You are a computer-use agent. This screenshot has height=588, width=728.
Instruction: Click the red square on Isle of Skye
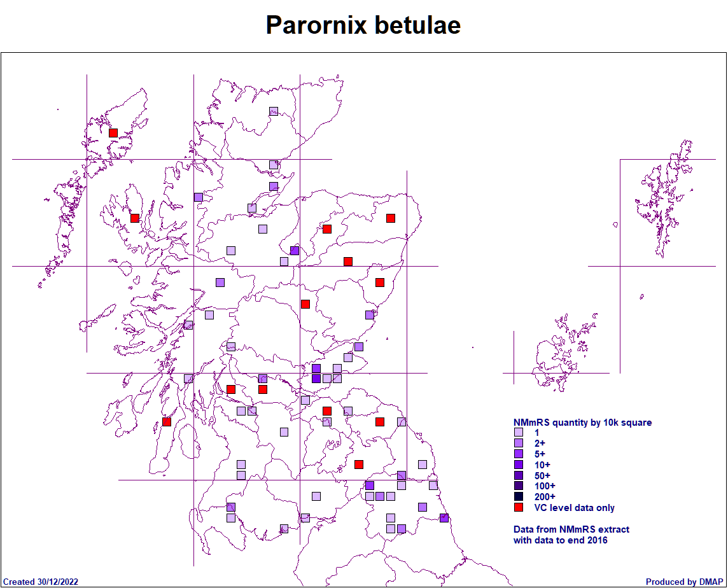[x=135, y=218]
